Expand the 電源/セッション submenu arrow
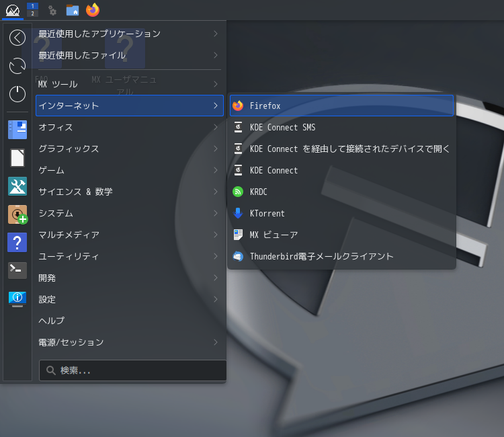 [216, 342]
